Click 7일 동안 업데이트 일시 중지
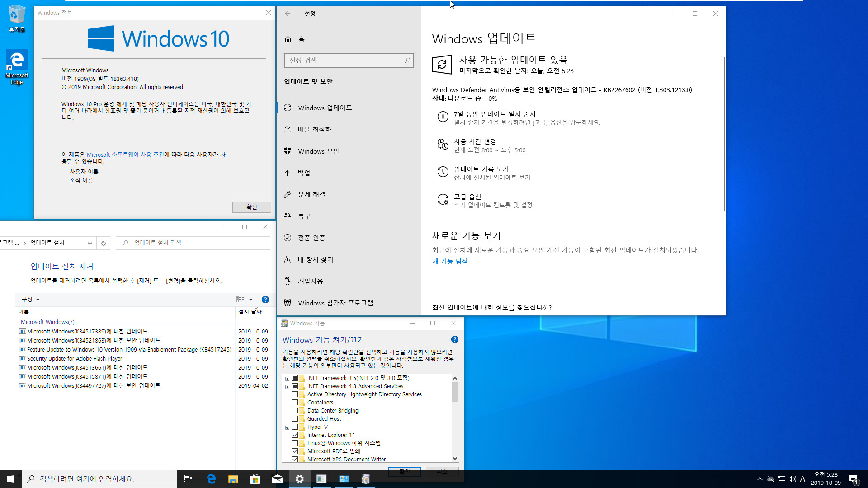This screenshot has height=488, width=868. pos(495,114)
